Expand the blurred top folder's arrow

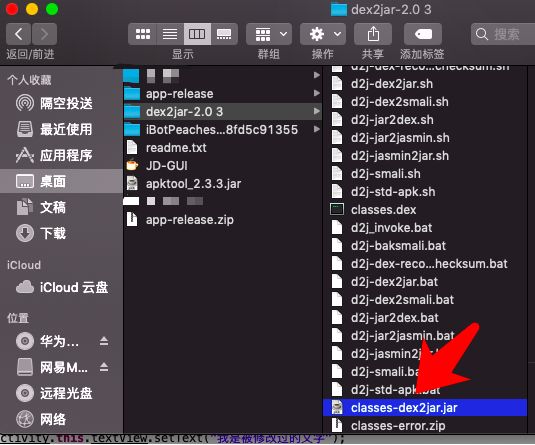317,75
